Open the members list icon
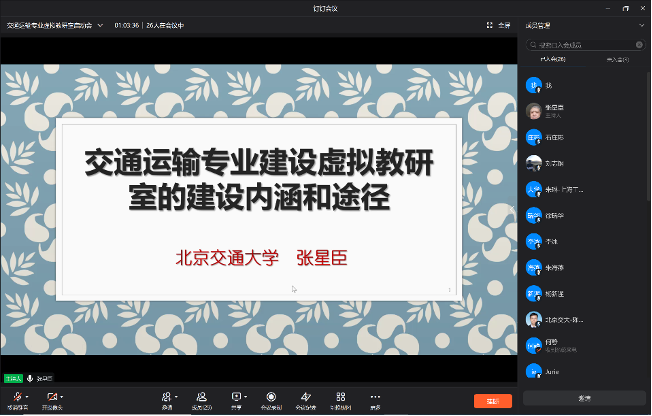 (x=202, y=397)
